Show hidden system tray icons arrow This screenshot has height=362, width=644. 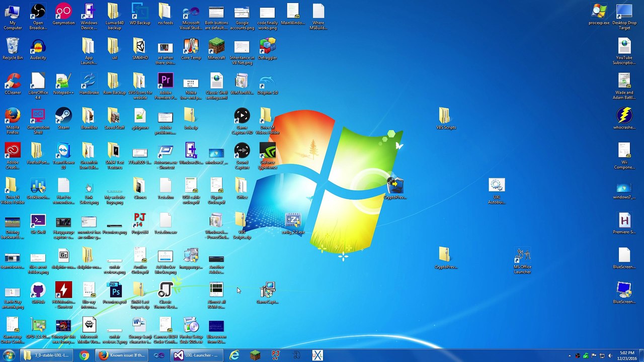point(570,356)
